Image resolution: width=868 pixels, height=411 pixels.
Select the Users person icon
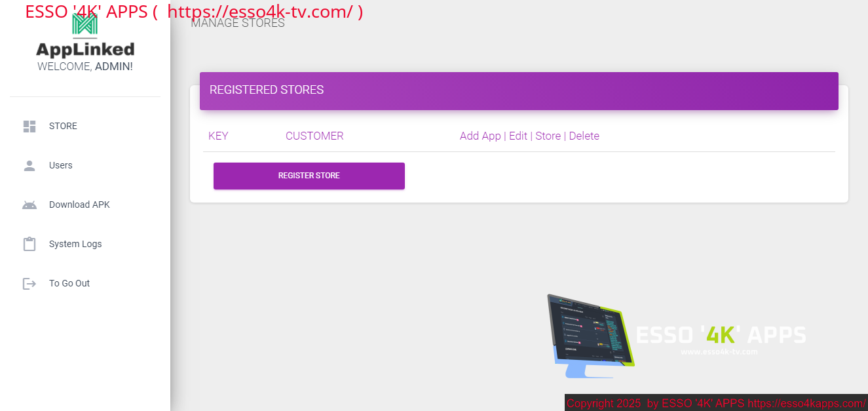click(x=29, y=166)
